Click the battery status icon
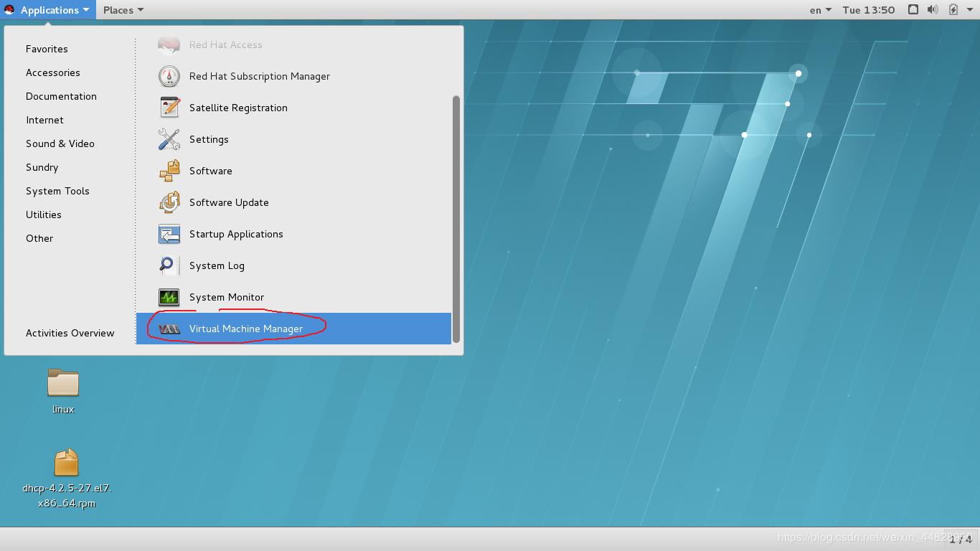The width and height of the screenshot is (980, 551). (x=953, y=9)
